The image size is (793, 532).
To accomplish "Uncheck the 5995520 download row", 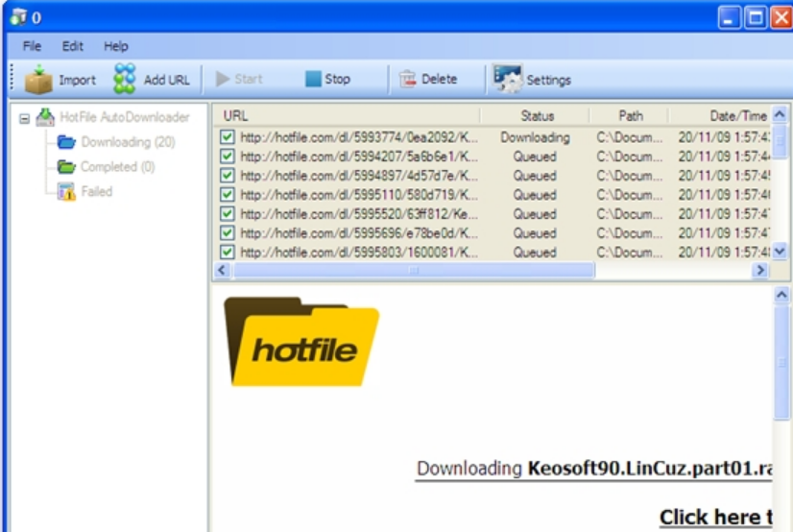I will [228, 214].
